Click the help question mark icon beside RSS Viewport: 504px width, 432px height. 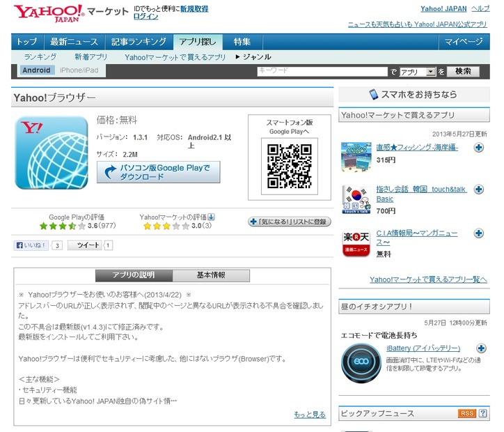[482, 413]
